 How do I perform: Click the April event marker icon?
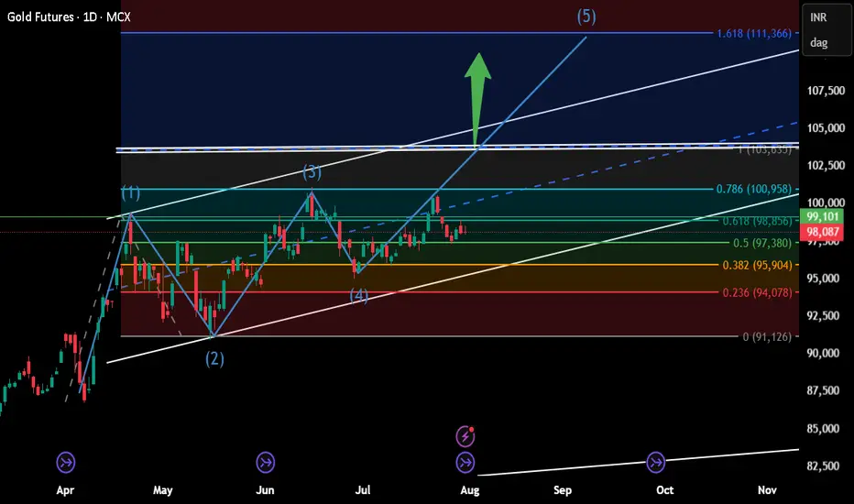click(x=66, y=463)
